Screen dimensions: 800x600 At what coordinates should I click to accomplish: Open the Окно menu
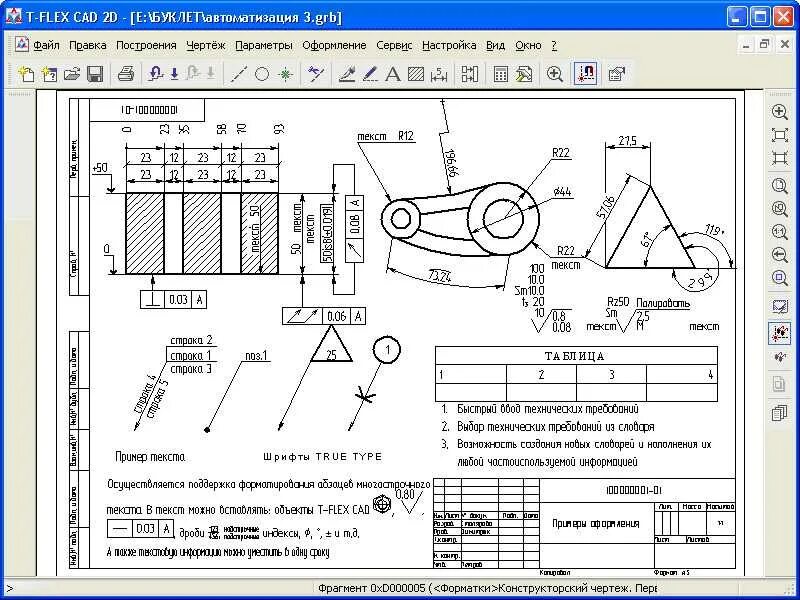[528, 45]
